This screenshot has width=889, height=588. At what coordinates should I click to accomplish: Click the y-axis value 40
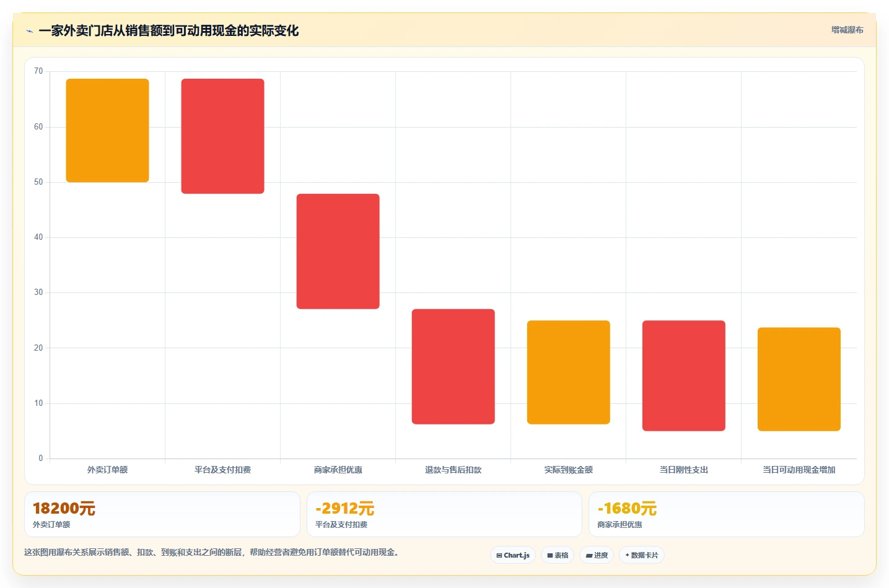pyautogui.click(x=38, y=237)
